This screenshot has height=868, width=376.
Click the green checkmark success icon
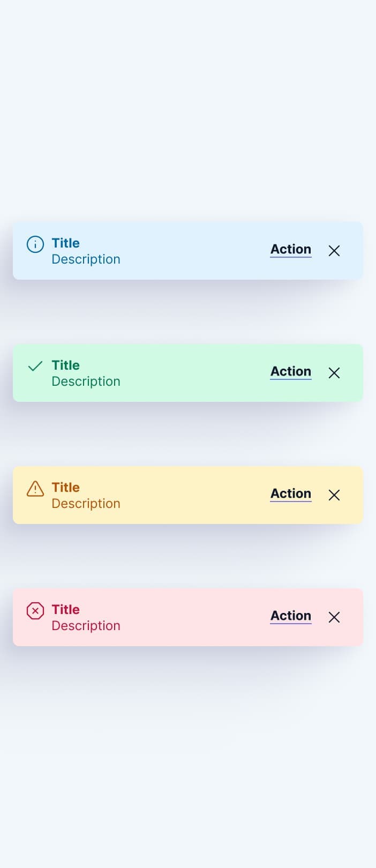(x=35, y=366)
